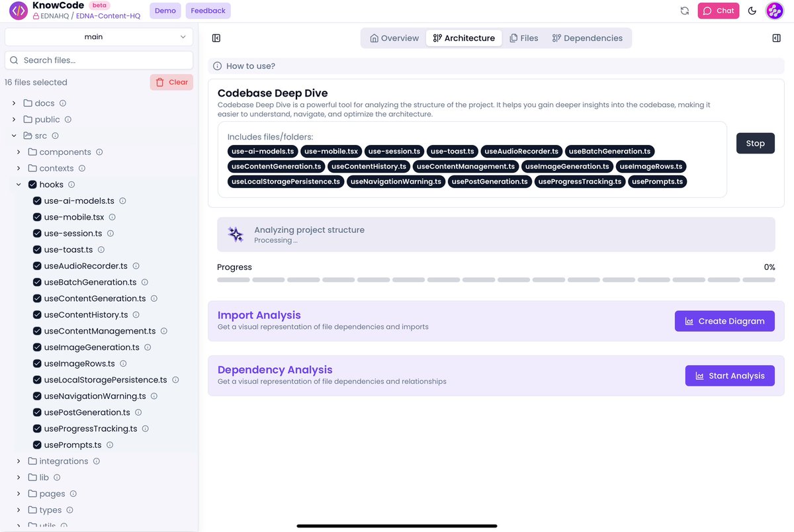The image size is (794, 532).
Task: Open the profile avatar menu
Action: [774, 11]
